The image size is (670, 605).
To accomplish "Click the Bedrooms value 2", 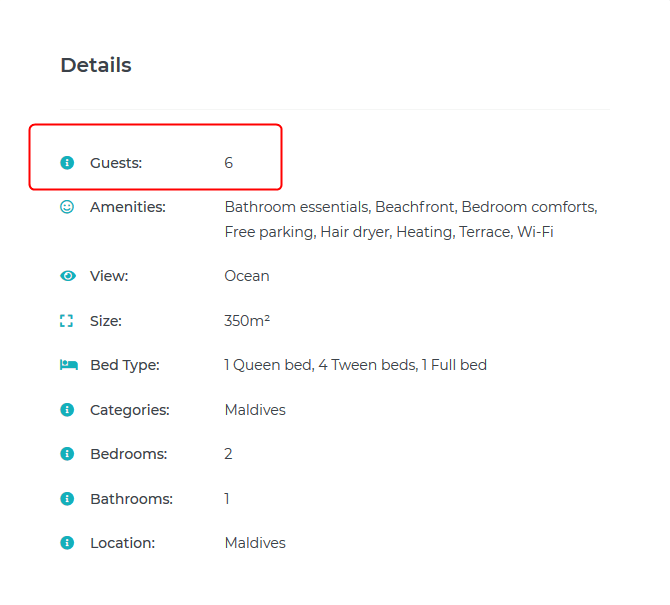I will click(229, 454).
